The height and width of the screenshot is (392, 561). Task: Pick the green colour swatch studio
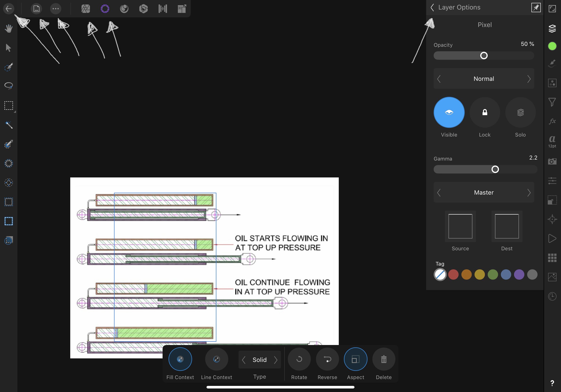[552, 46]
